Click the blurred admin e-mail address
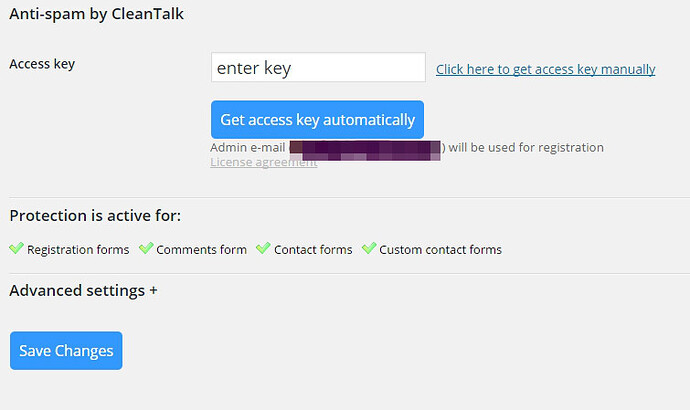Viewport: 690px width, 410px height. [x=365, y=150]
